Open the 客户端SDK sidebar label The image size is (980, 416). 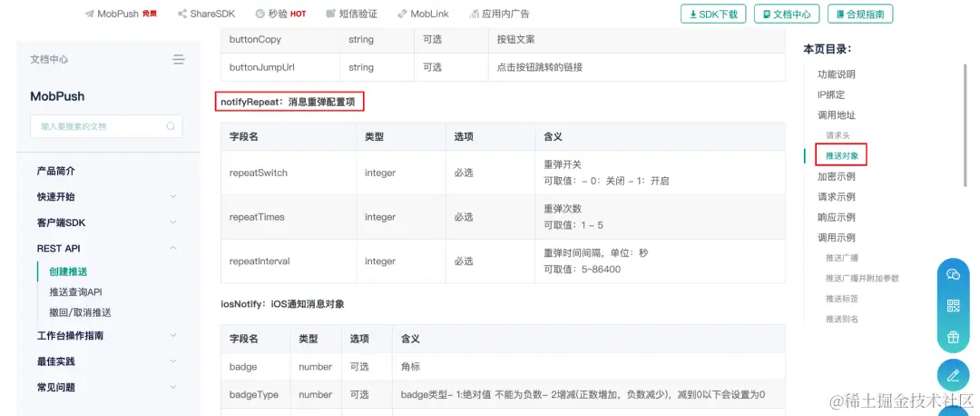[x=62, y=222]
